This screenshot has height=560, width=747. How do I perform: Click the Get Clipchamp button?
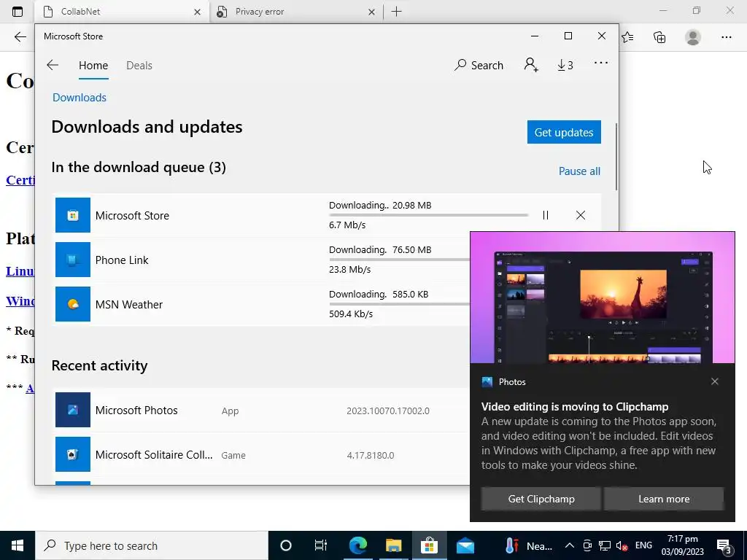pos(541,499)
